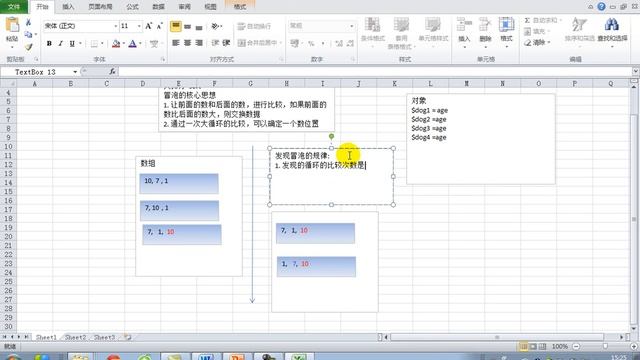This screenshot has width=640, height=360.
Task: Center text horizontally
Action: point(187,42)
